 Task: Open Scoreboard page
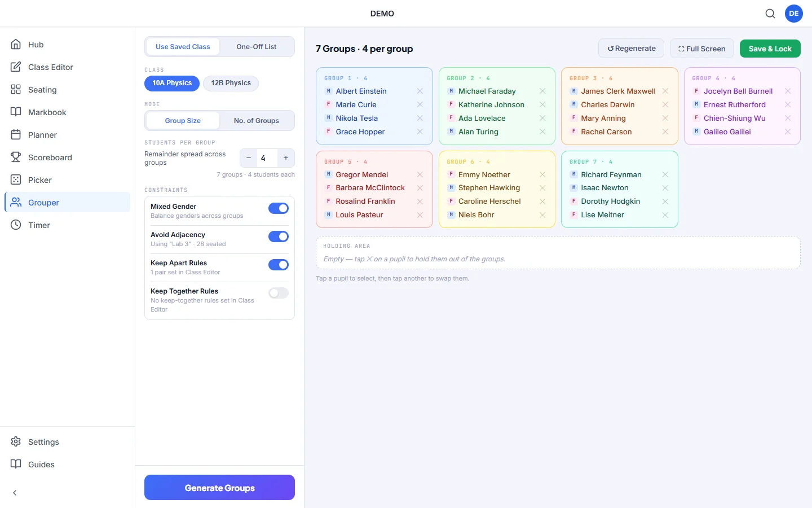[x=68, y=157]
